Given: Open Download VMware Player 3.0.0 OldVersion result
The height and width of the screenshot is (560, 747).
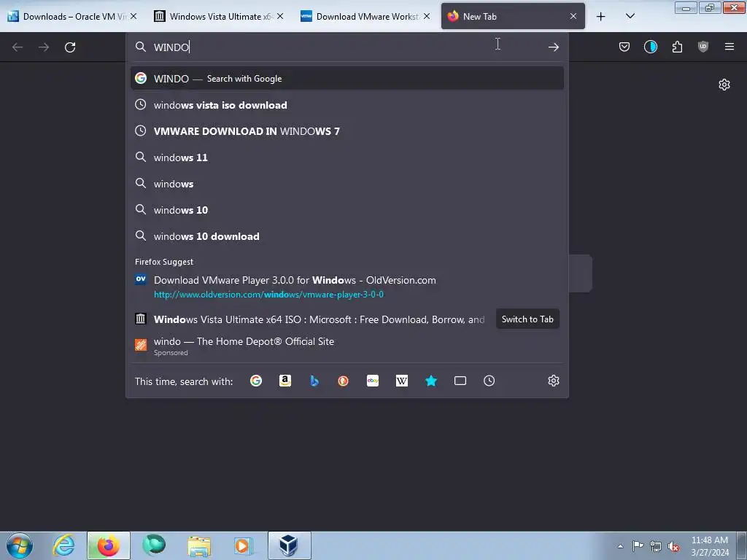Looking at the screenshot, I should click(x=347, y=287).
